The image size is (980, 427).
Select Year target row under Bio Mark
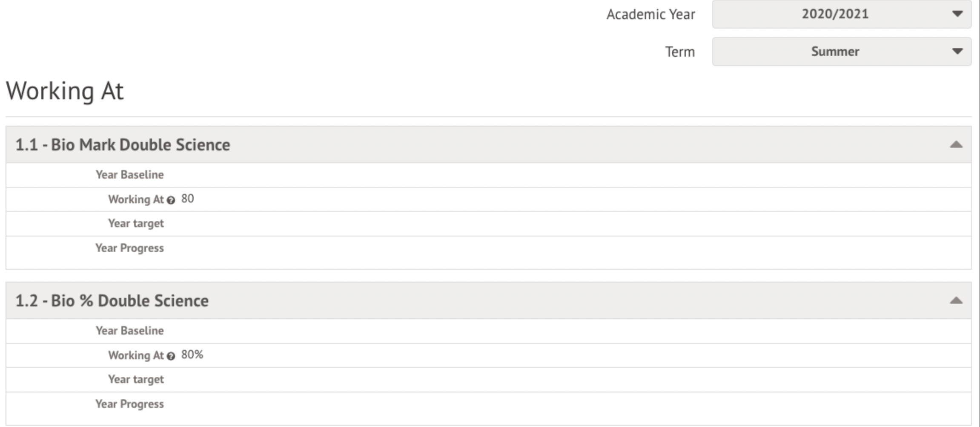pyautogui.click(x=136, y=223)
